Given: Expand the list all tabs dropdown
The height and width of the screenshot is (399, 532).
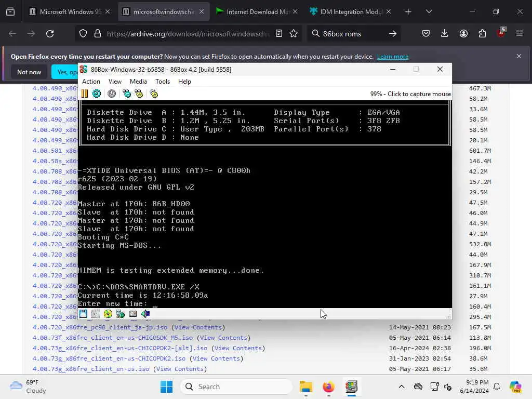Looking at the screenshot, I should (429, 12).
